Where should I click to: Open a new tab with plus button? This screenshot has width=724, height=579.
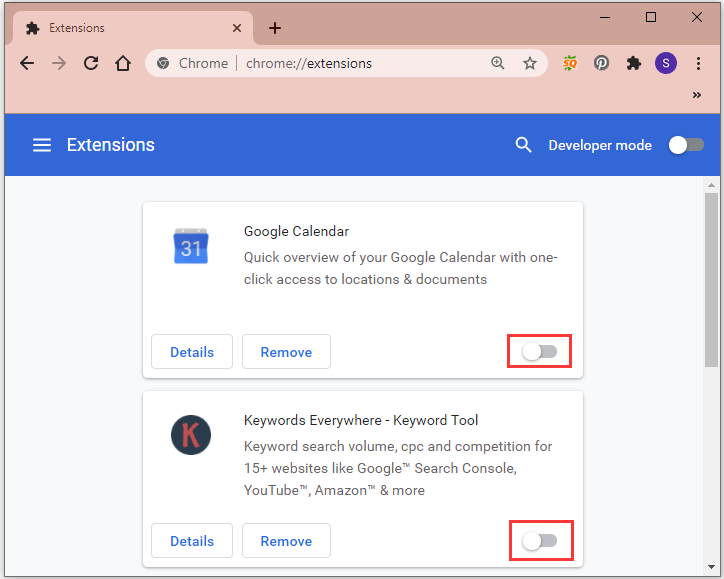coord(275,28)
